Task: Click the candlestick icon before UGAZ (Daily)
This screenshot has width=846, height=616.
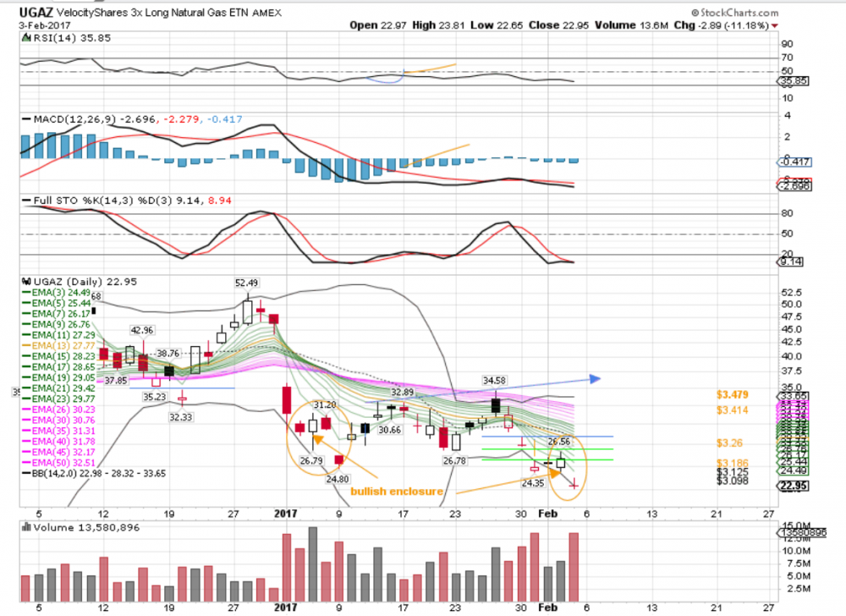Action: tap(26, 282)
